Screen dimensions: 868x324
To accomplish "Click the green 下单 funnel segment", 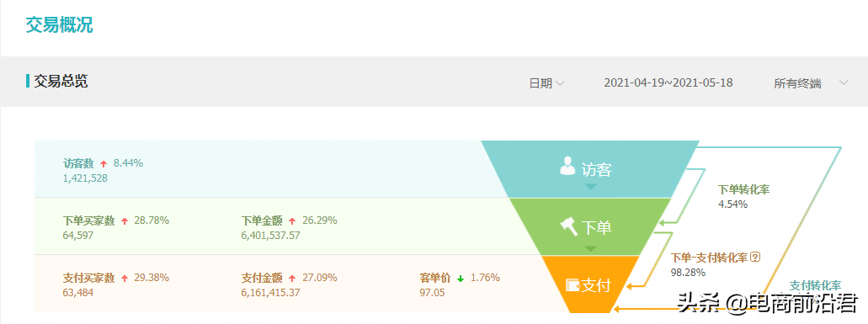I will click(590, 226).
